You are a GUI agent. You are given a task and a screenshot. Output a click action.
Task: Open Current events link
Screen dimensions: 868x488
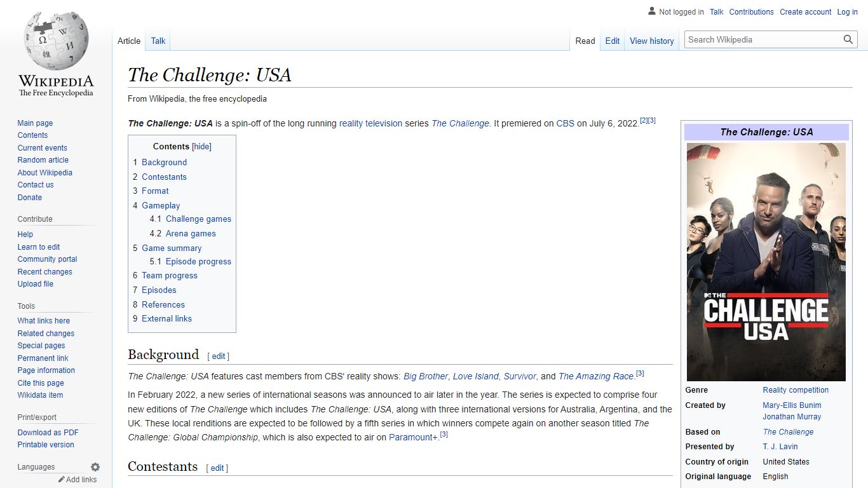click(x=43, y=148)
